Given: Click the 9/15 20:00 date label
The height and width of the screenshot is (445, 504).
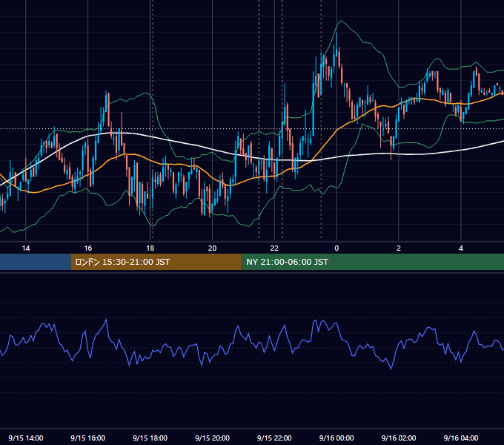Looking at the screenshot, I should point(212,438).
